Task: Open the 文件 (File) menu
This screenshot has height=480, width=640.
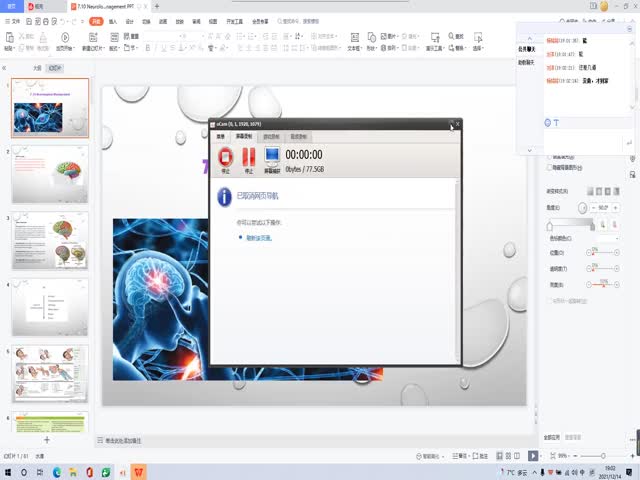Action: pyautogui.click(x=15, y=20)
